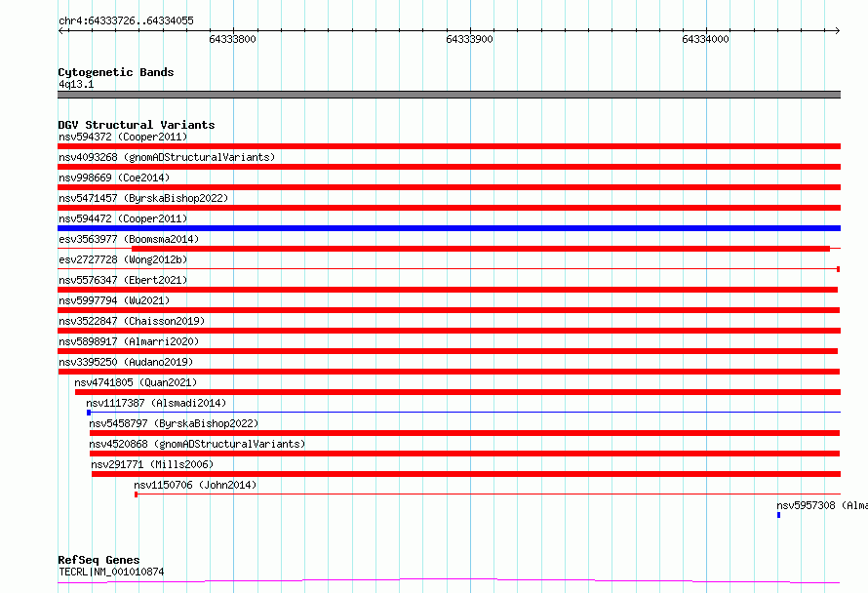Click the DGV Structural Variants track heading
868x593 pixels.
tap(137, 125)
